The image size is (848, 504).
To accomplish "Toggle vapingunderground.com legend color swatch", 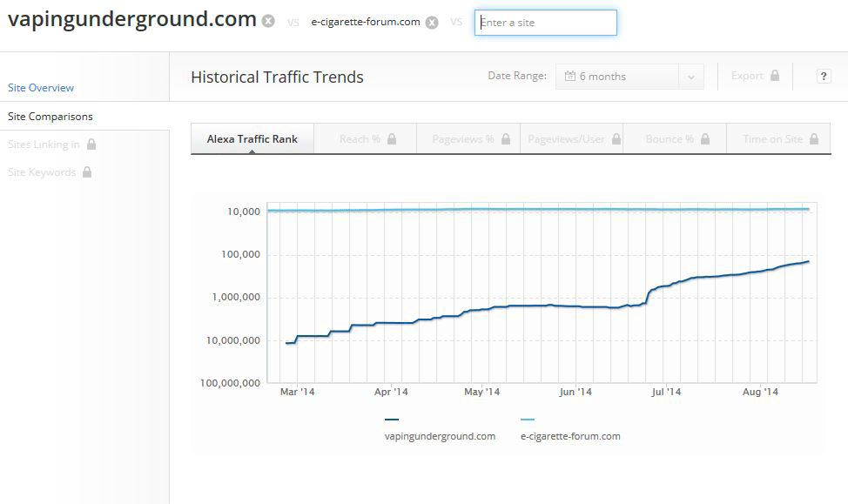I will 392,420.
